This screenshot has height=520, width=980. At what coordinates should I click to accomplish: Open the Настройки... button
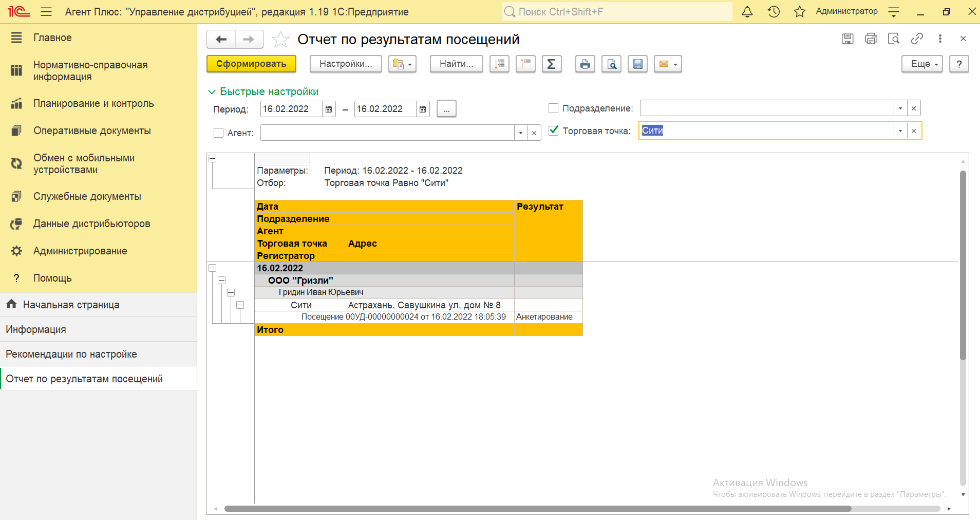[x=346, y=64]
